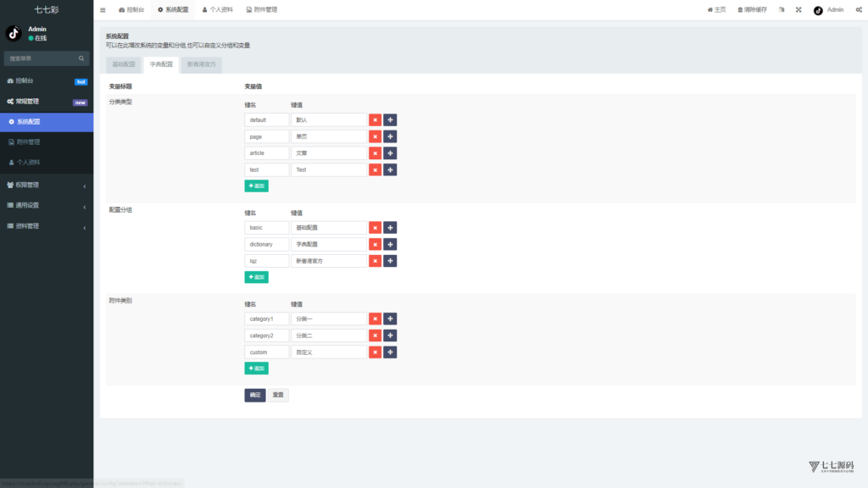
Task: Delete the 'dictionary' row with red X
Action: coord(375,244)
